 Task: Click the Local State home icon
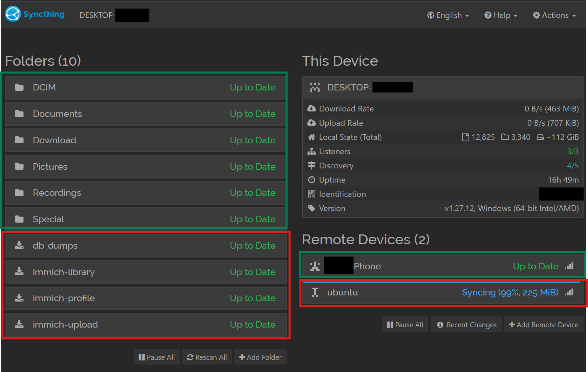point(311,137)
